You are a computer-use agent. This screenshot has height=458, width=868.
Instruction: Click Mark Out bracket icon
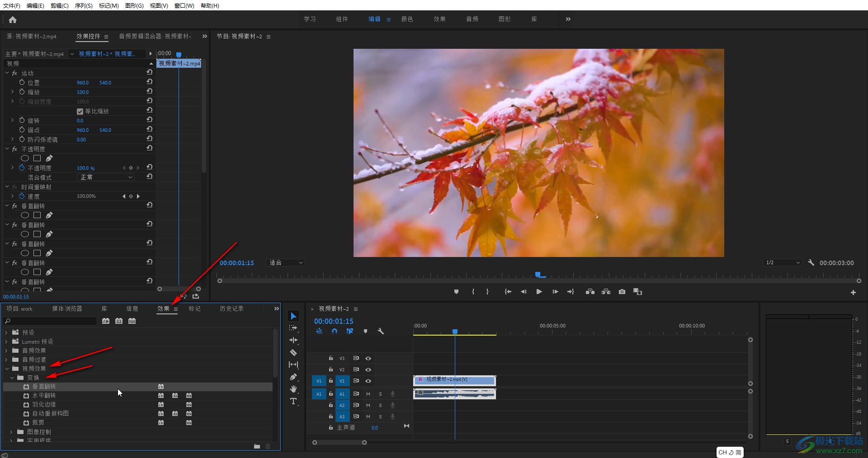tap(487, 292)
